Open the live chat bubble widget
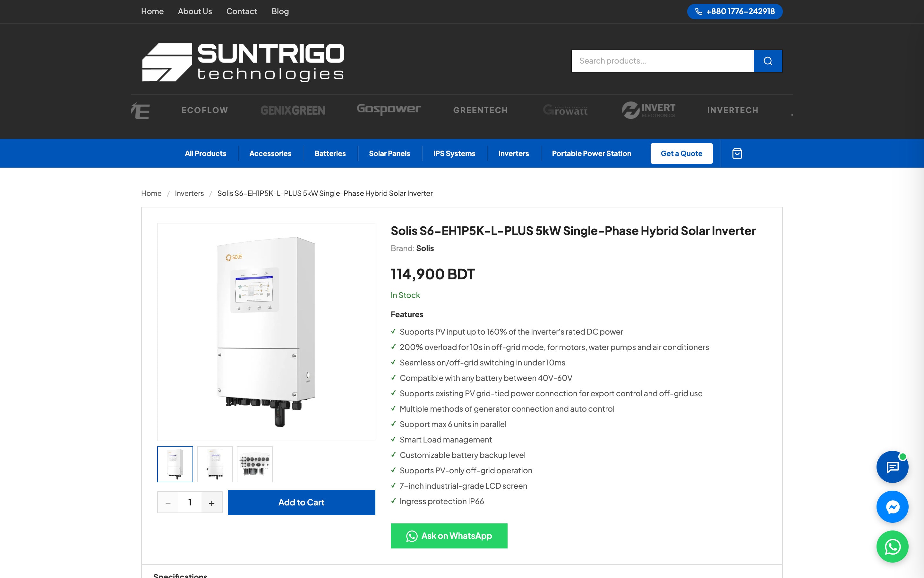924x578 pixels. [x=892, y=467]
